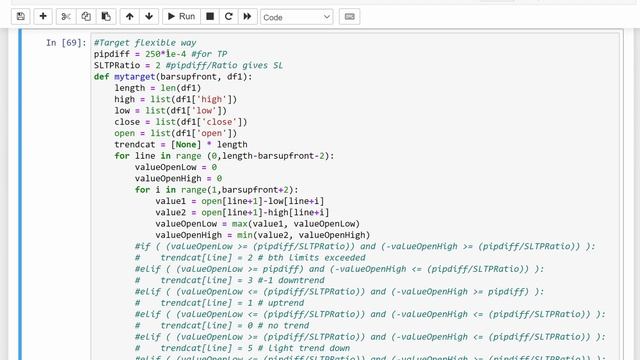Cut the selected cell with the scissors icon

pos(66,17)
